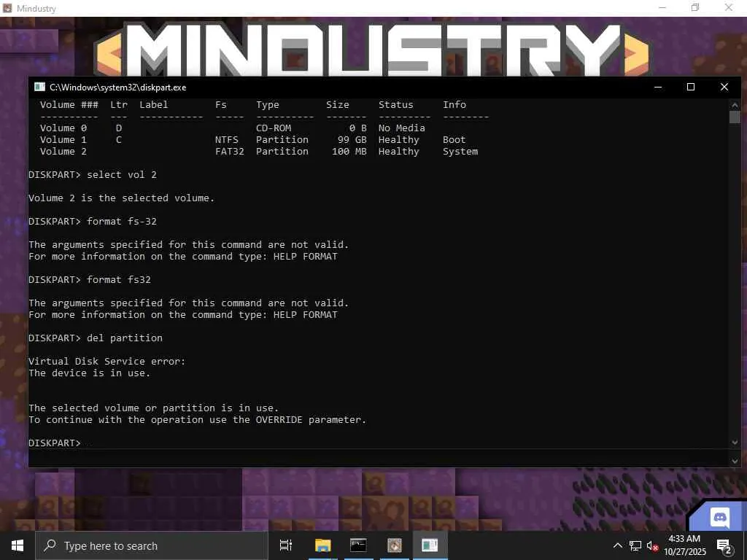The image size is (747, 560).
Task: Click the '99 GB' size value
Action: tap(352, 140)
